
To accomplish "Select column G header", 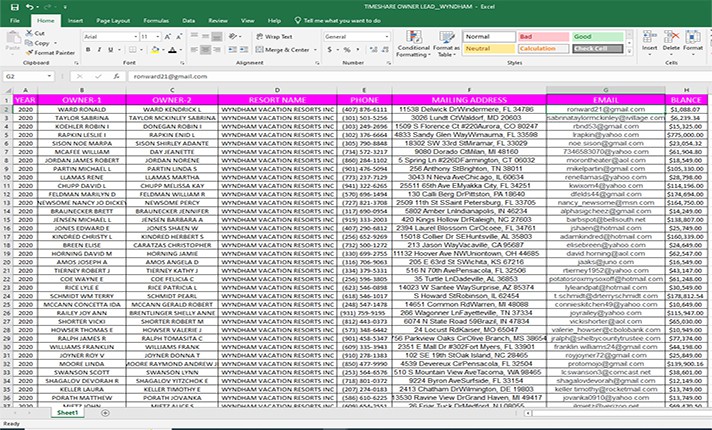I will (x=605, y=90).
